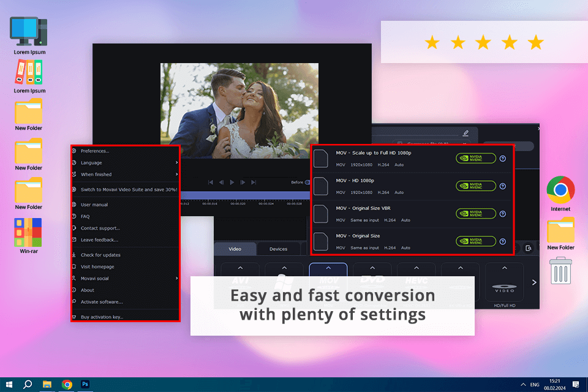588x392 pixels.
Task: Expand the Language submenu arrow
Action: point(176,163)
